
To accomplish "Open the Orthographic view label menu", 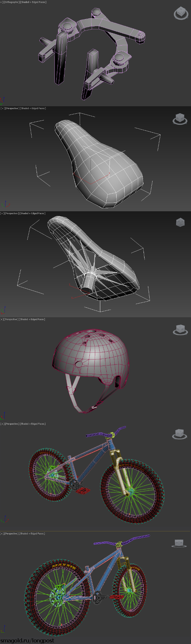I will point(12,3).
